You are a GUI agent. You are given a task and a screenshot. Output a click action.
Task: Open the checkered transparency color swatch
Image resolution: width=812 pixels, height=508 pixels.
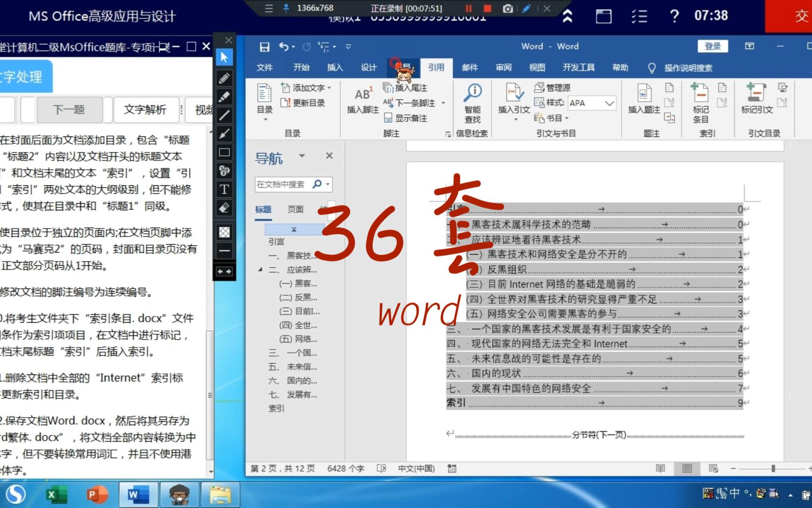pos(224,232)
